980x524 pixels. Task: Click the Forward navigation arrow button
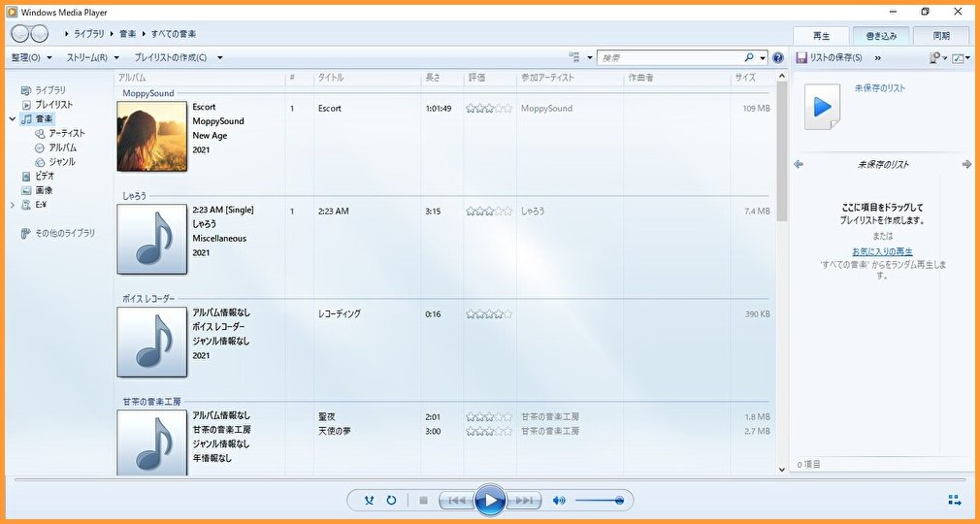coord(39,34)
